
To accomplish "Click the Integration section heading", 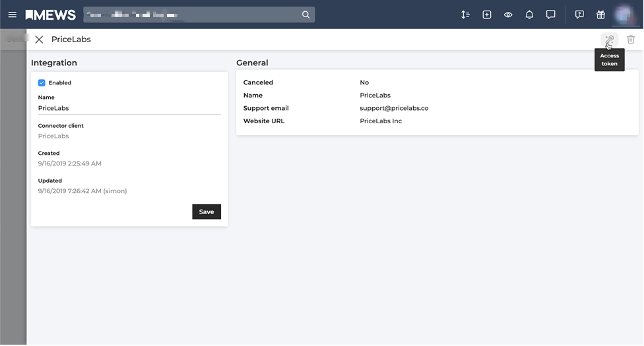I will tap(54, 63).
